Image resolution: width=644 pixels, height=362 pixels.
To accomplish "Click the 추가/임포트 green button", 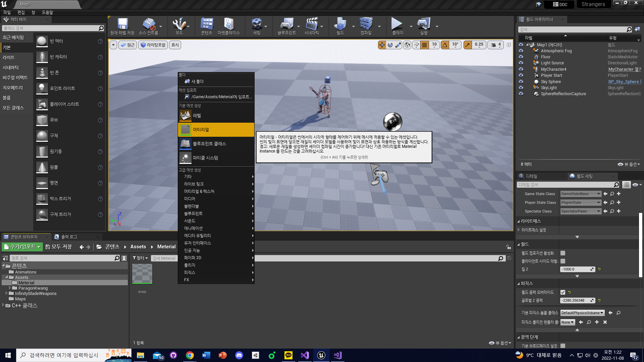I will pyautogui.click(x=22, y=247).
